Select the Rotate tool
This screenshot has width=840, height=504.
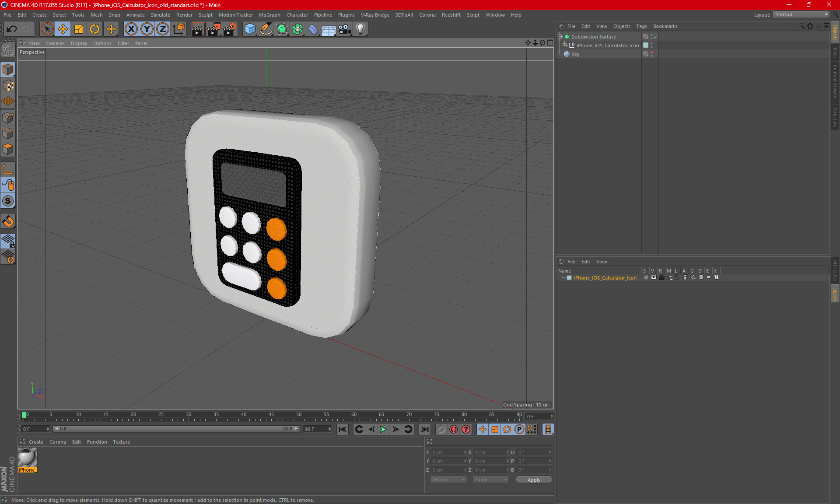pos(94,29)
